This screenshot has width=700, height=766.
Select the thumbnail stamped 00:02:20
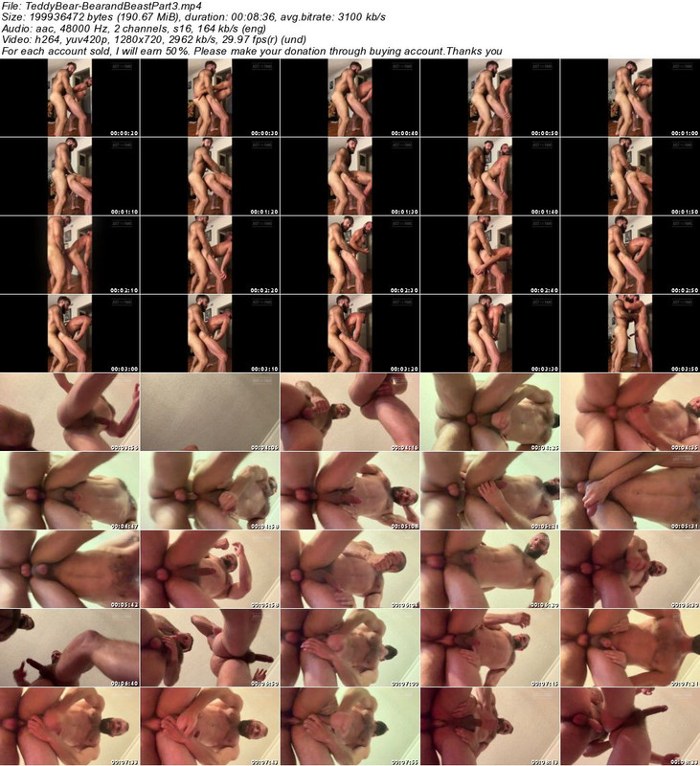point(210,254)
